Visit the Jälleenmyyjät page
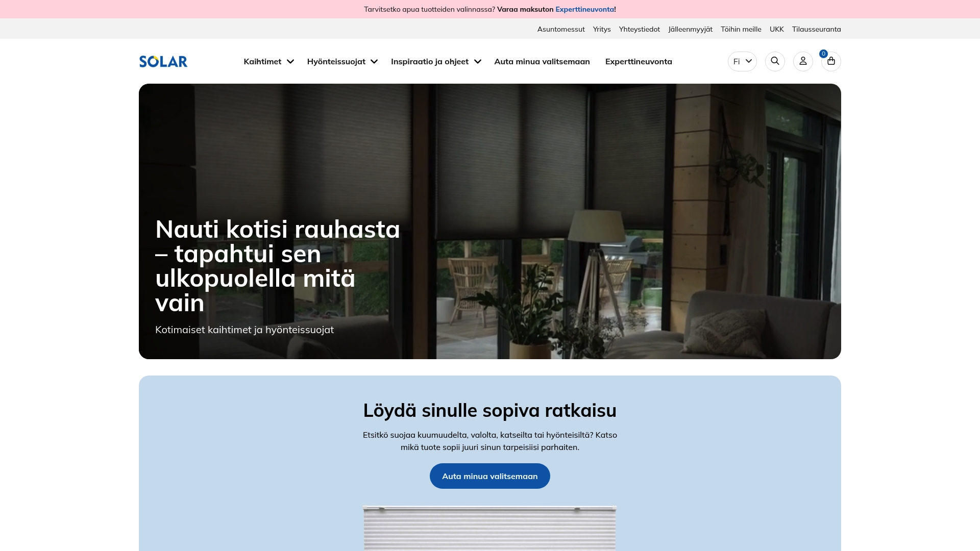The image size is (980, 551). [690, 29]
